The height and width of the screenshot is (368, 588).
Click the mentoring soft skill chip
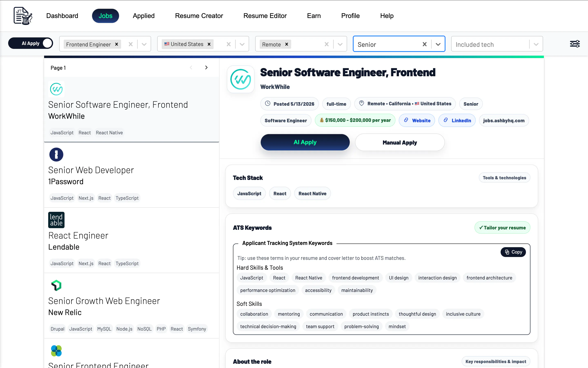coord(289,314)
